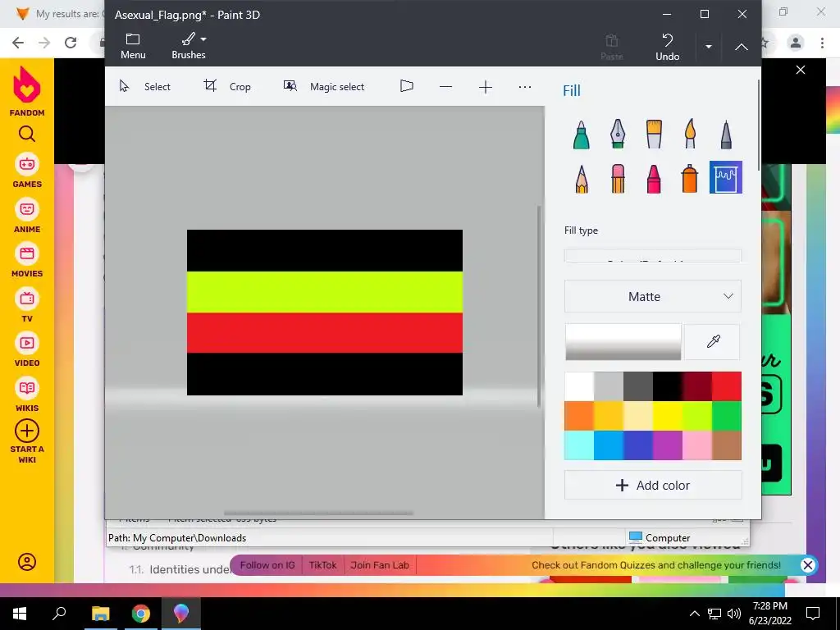
Task: Open Fandom search icon
Action: 27,134
